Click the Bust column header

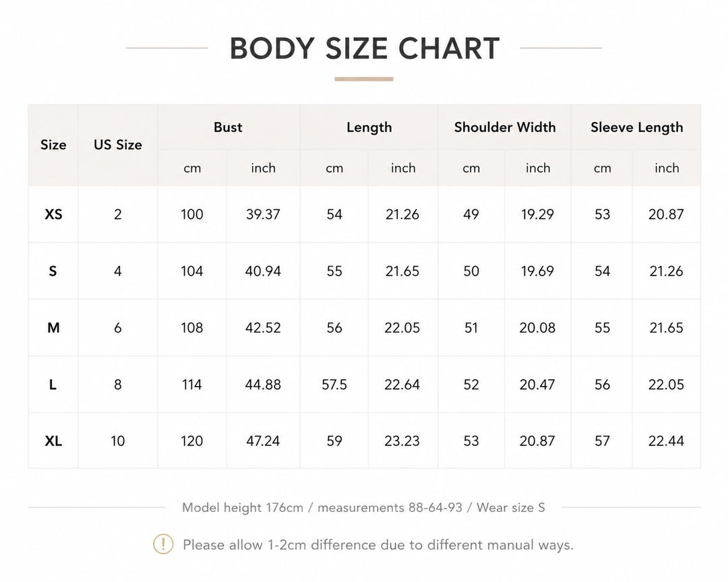click(228, 127)
